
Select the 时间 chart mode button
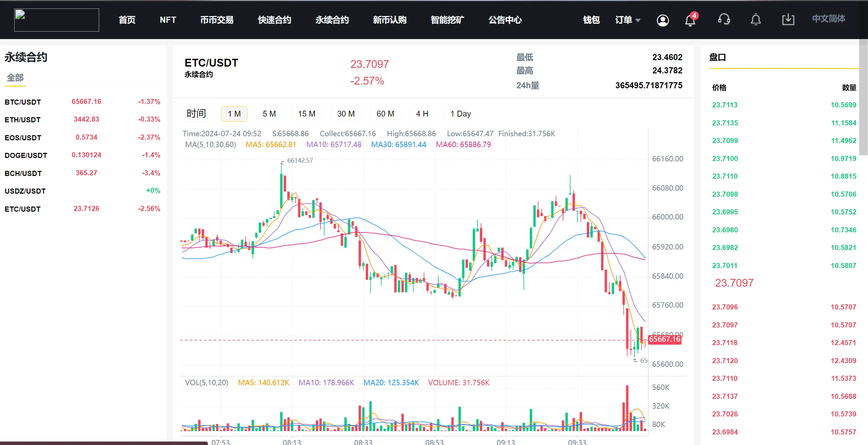coord(196,113)
